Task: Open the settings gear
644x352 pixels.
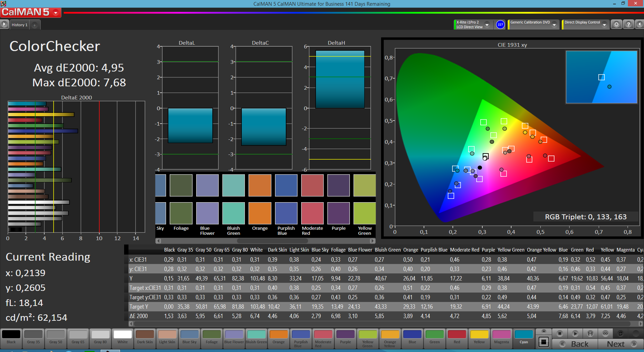Action: point(616,25)
